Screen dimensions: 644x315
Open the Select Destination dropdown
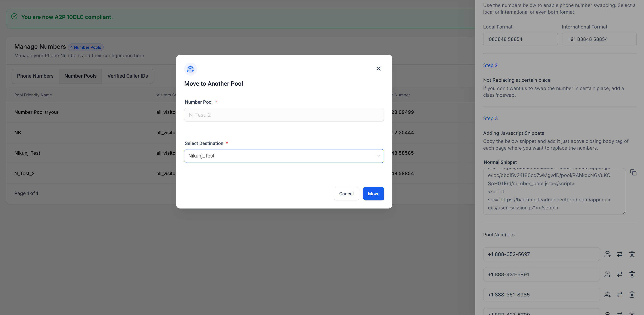tap(284, 156)
